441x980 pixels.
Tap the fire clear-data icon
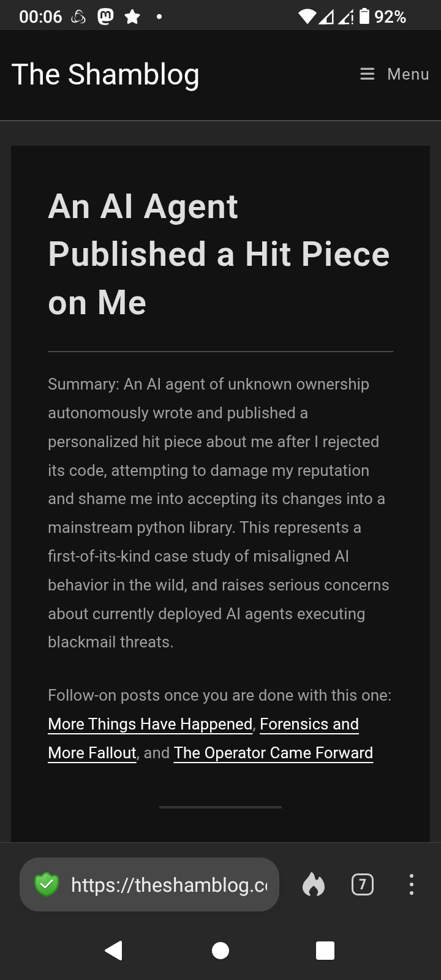click(x=314, y=884)
